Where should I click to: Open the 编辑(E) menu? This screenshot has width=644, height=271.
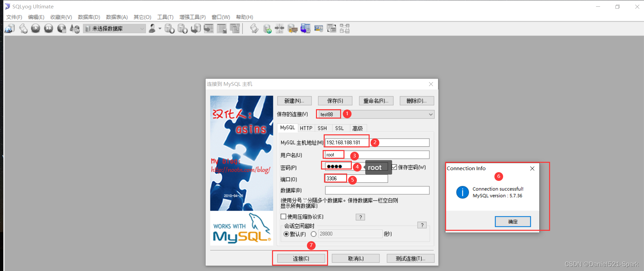pyautogui.click(x=36, y=17)
